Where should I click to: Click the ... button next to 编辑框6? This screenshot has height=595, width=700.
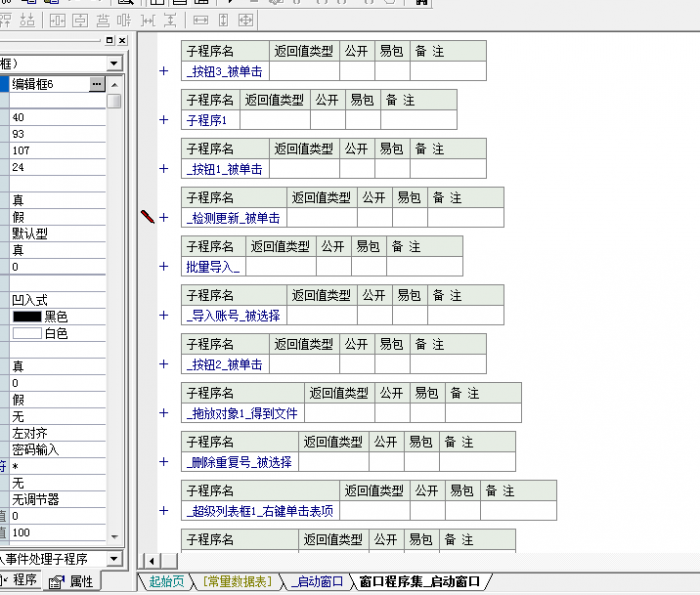pos(97,85)
